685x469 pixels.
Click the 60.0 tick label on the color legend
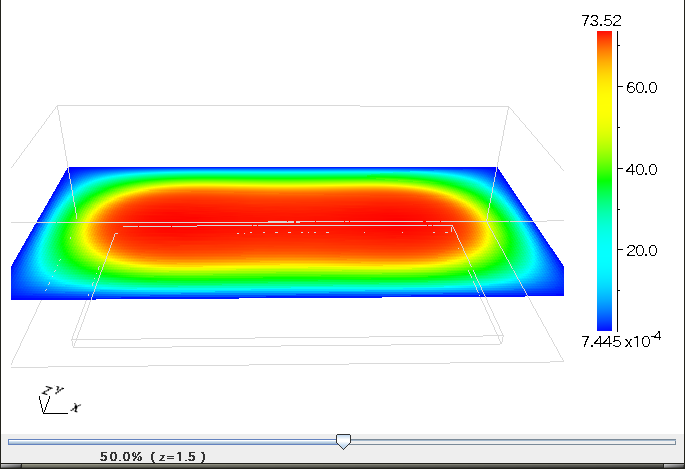tap(641, 88)
